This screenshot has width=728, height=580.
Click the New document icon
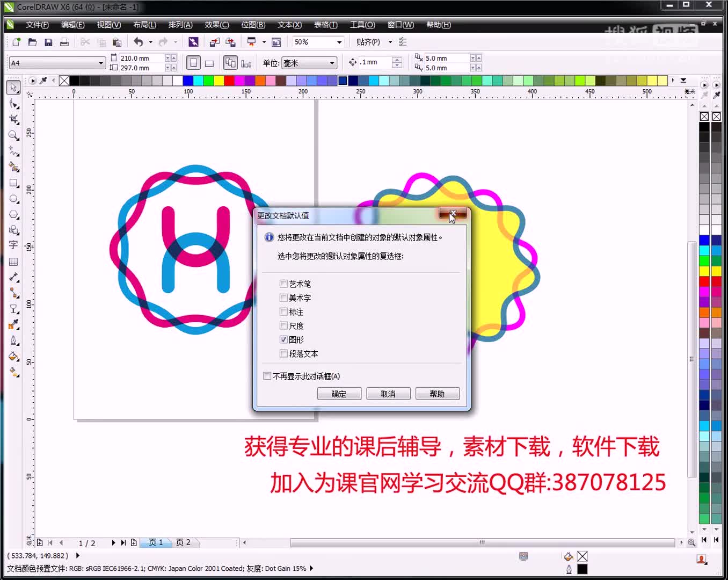pos(17,42)
